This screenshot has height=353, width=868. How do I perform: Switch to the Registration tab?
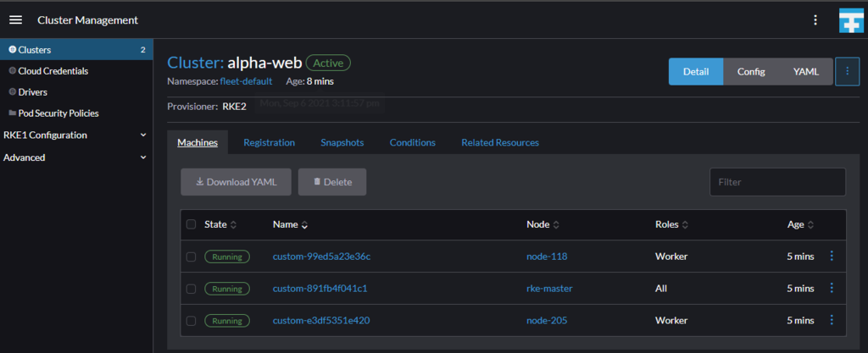click(269, 142)
